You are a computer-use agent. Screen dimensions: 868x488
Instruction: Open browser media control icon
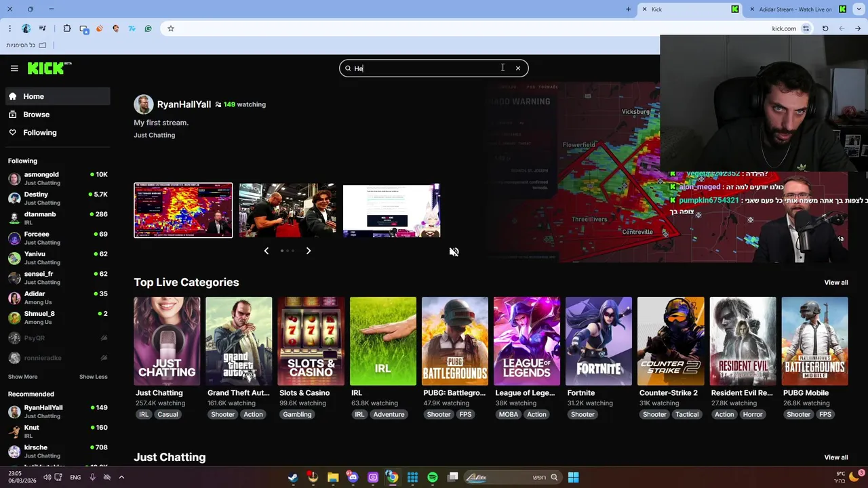click(43, 28)
